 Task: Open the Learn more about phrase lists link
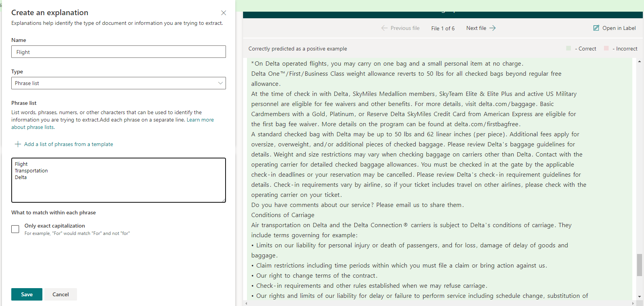pyautogui.click(x=200, y=120)
